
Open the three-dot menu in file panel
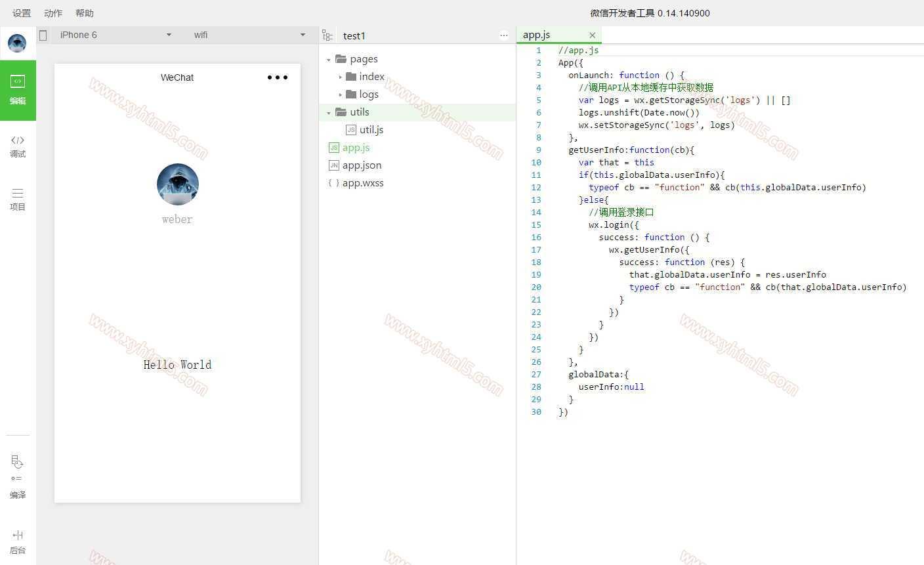503,35
